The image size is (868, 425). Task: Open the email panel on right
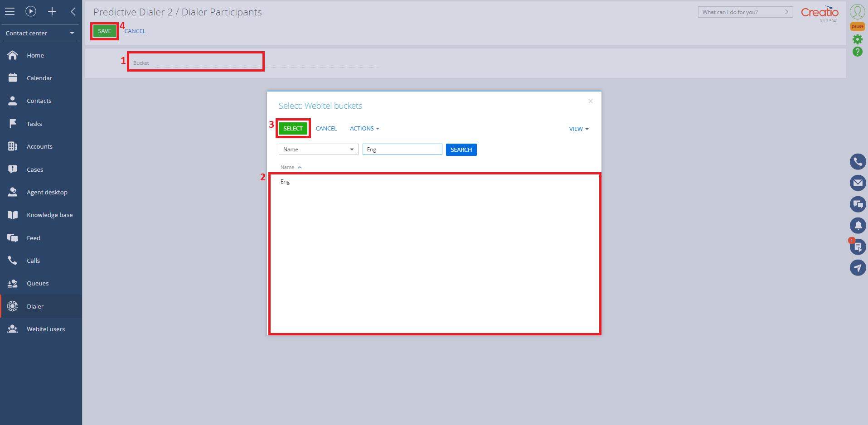pyautogui.click(x=858, y=183)
